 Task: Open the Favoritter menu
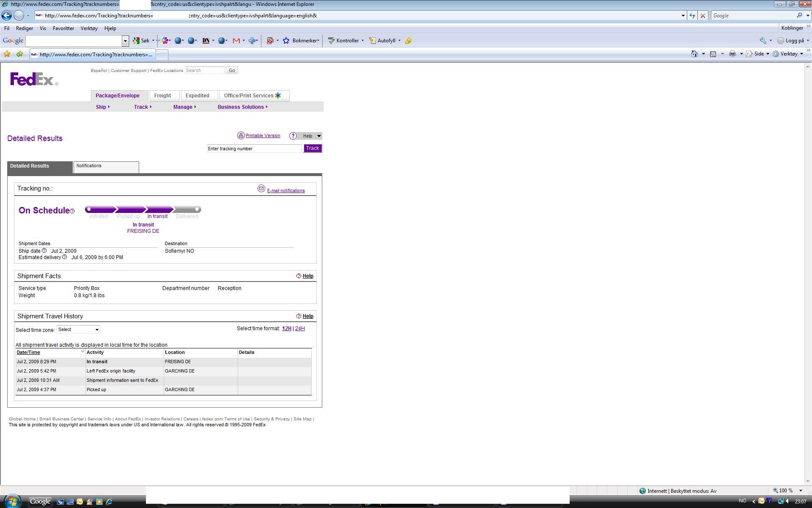click(x=63, y=28)
